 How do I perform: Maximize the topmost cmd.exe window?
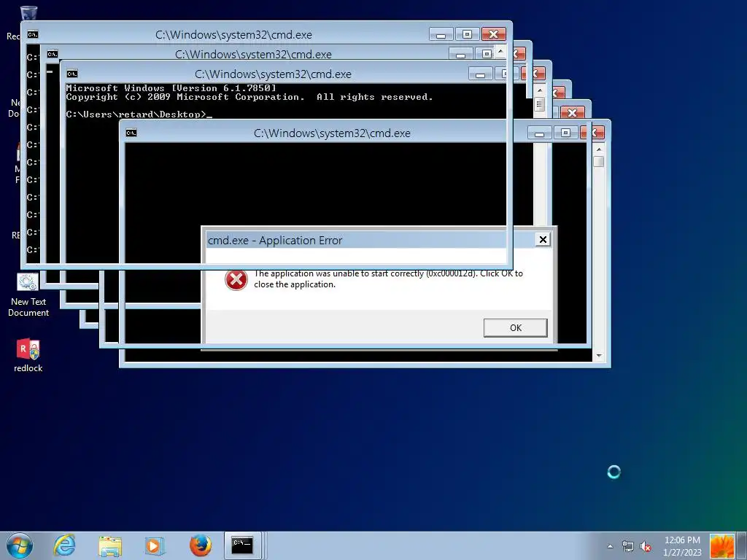(x=467, y=34)
